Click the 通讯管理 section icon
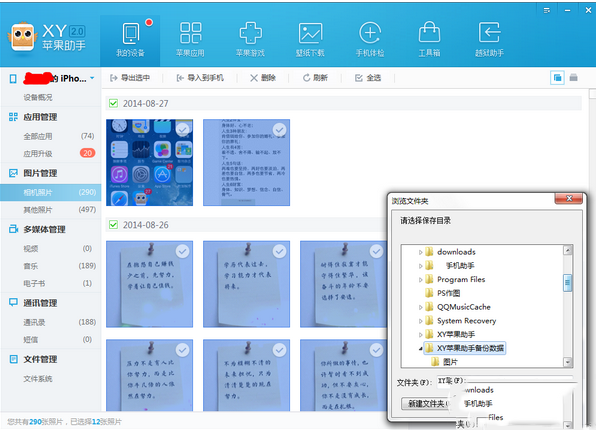Screen dimensions: 596x430 pyautogui.click(x=13, y=303)
